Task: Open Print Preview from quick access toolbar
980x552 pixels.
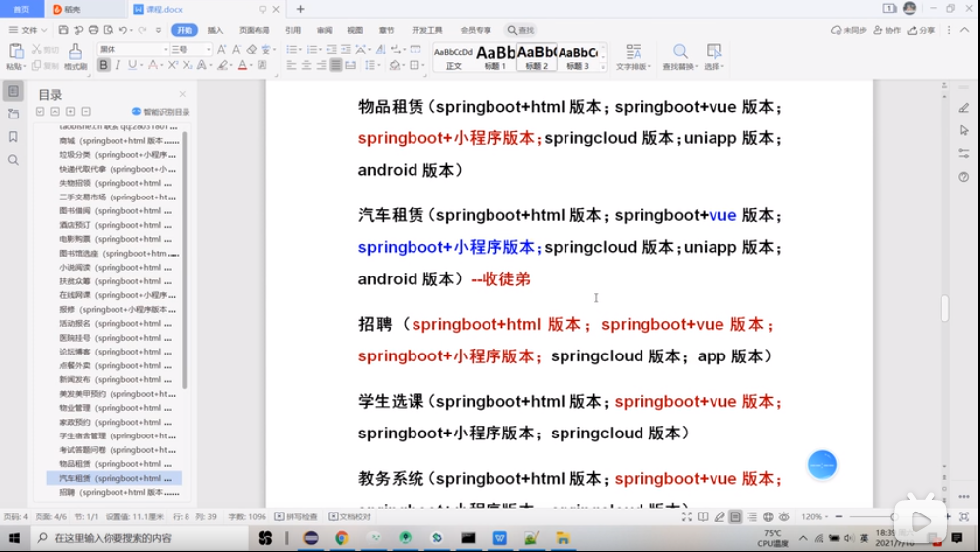Action: [109, 30]
